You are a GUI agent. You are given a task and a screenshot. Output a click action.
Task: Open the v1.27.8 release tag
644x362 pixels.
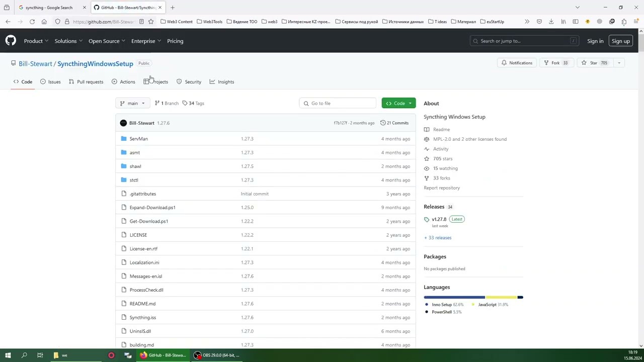(439, 219)
